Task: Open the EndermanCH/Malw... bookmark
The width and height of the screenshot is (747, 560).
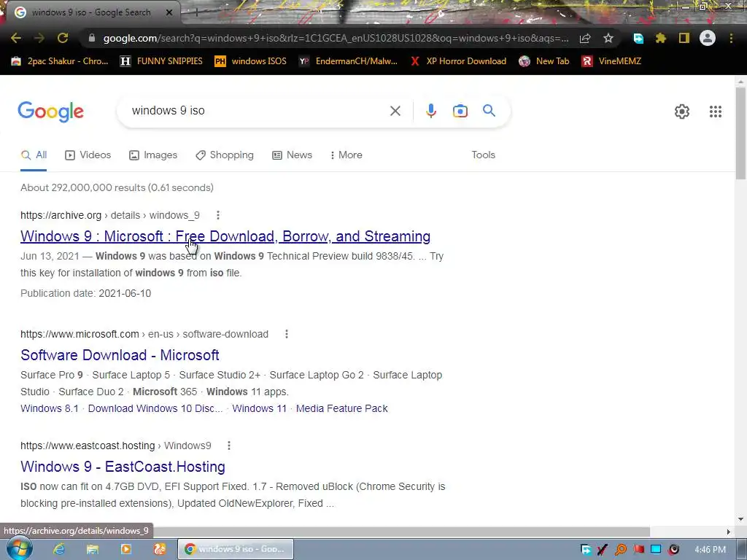Action: point(348,61)
